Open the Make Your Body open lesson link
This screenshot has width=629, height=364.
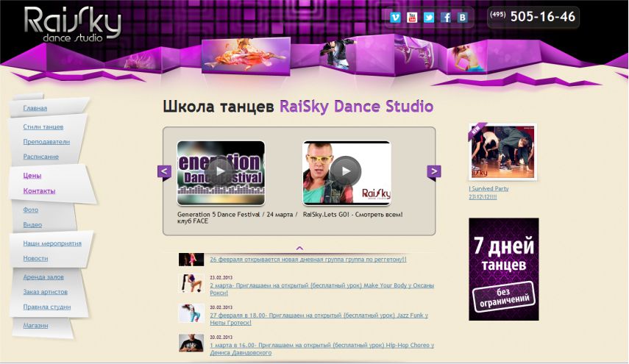321,289
